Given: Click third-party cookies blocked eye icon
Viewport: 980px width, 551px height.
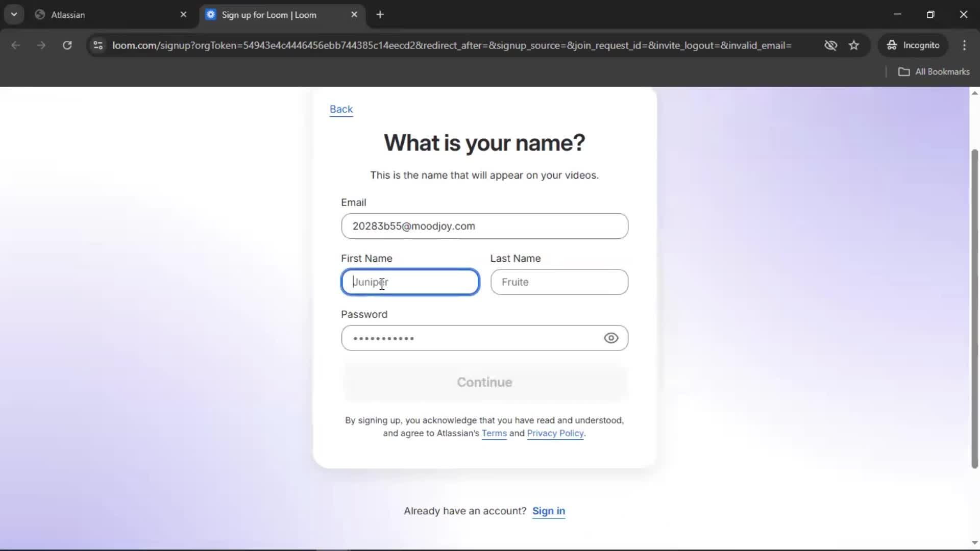Looking at the screenshot, I should 830,45.
